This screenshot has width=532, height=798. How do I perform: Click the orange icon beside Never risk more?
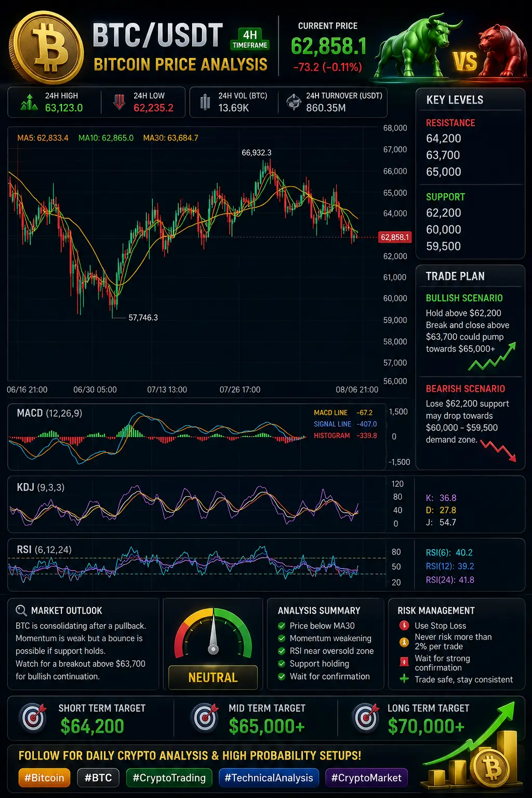pyautogui.click(x=404, y=642)
